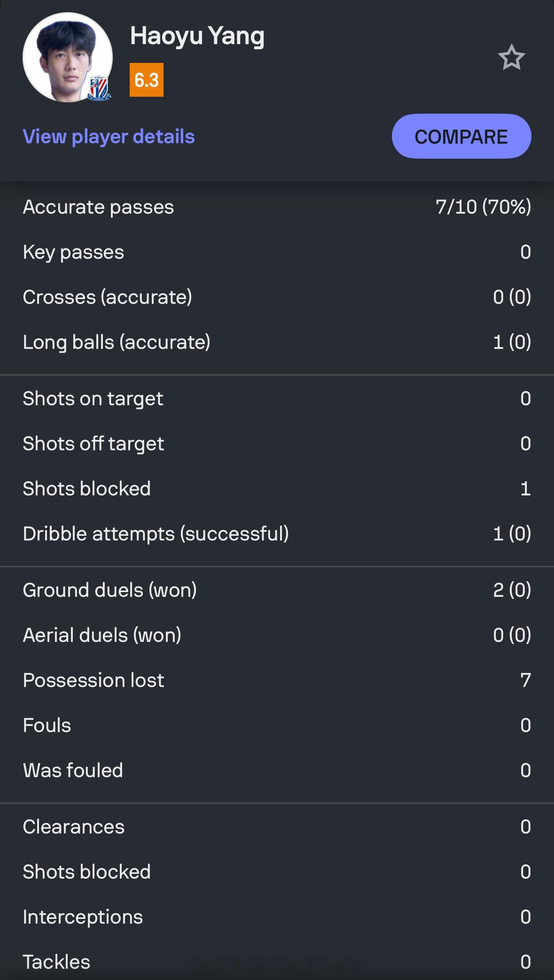Select the Clearances row
The width and height of the screenshot is (554, 980).
(277, 827)
